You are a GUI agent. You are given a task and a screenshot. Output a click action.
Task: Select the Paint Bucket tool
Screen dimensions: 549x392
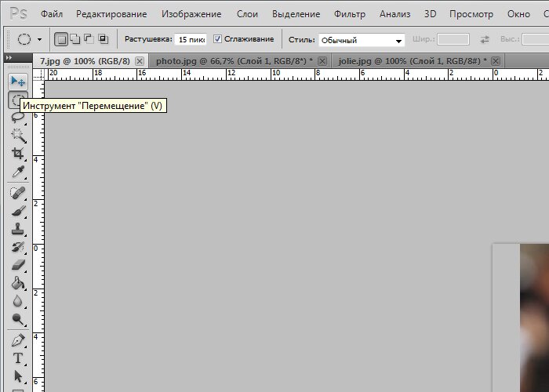pyautogui.click(x=18, y=283)
